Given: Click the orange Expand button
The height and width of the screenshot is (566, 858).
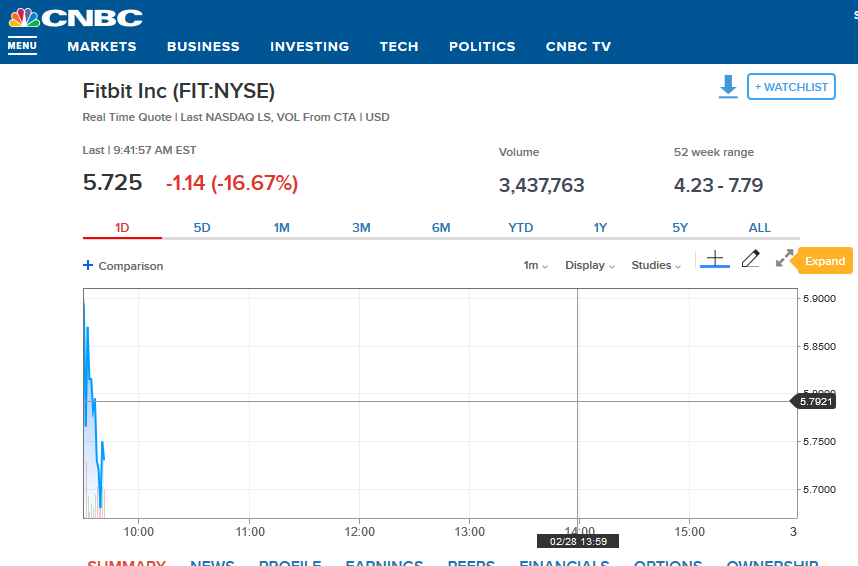Looking at the screenshot, I should pos(825,261).
